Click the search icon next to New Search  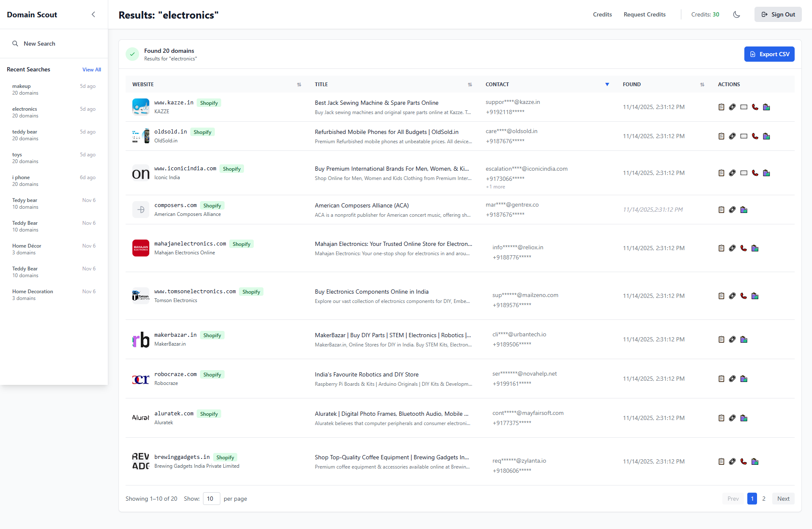(15, 44)
